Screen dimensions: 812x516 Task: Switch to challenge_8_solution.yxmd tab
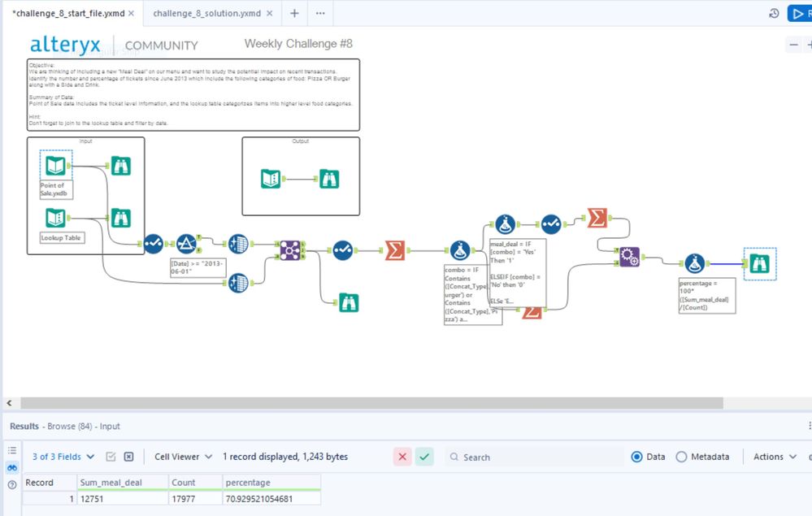[206, 14]
